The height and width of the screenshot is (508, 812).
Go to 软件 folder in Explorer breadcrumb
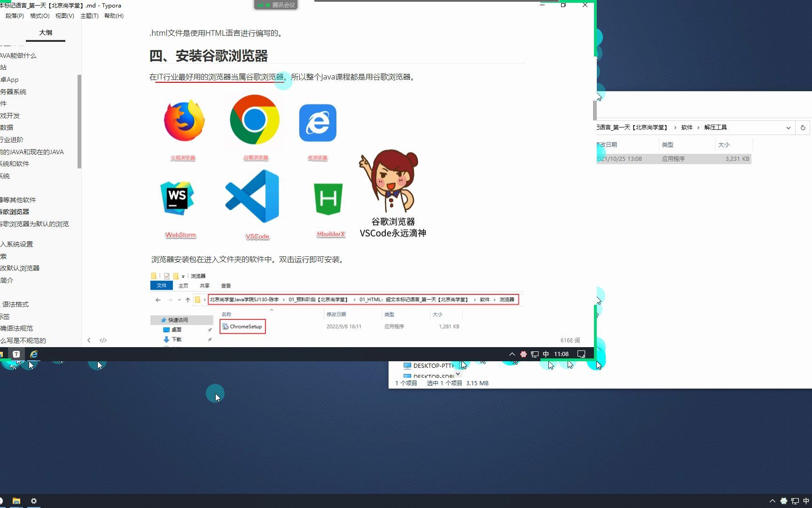coord(687,127)
